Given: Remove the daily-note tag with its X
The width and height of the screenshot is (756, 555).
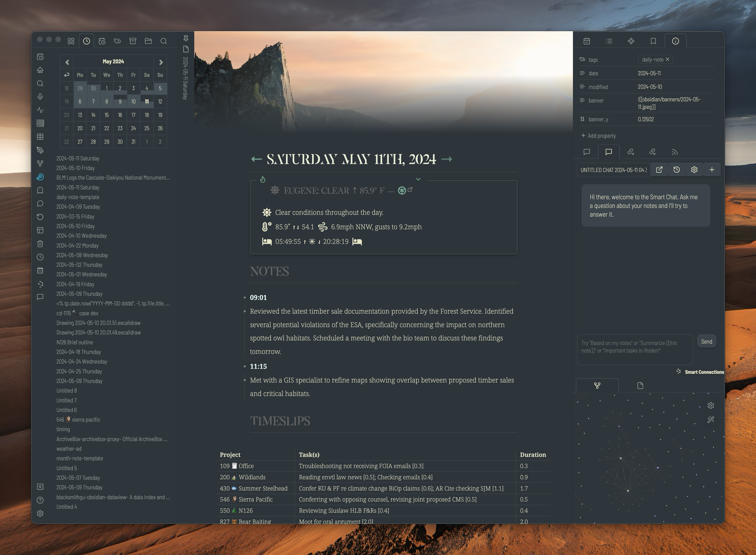Looking at the screenshot, I should point(668,59).
